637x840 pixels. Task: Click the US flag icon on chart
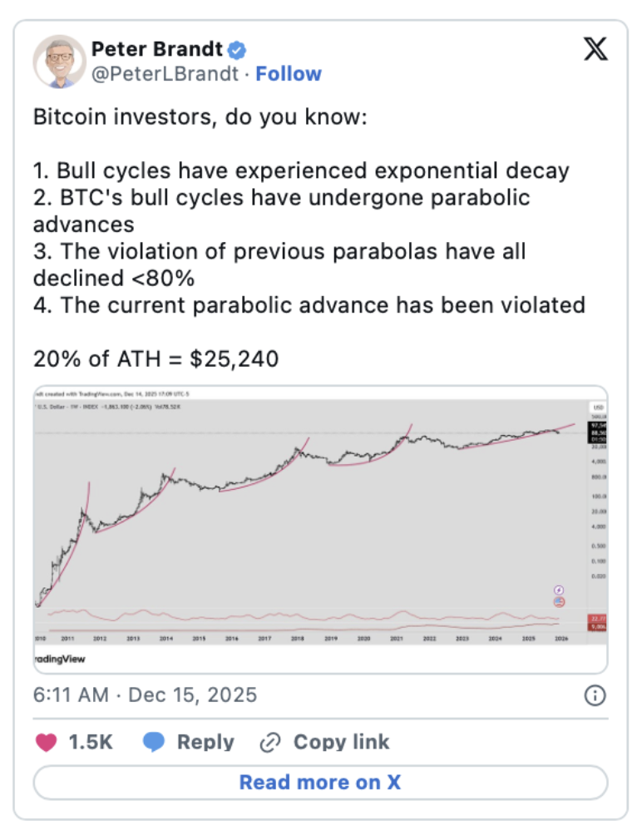pos(559,600)
